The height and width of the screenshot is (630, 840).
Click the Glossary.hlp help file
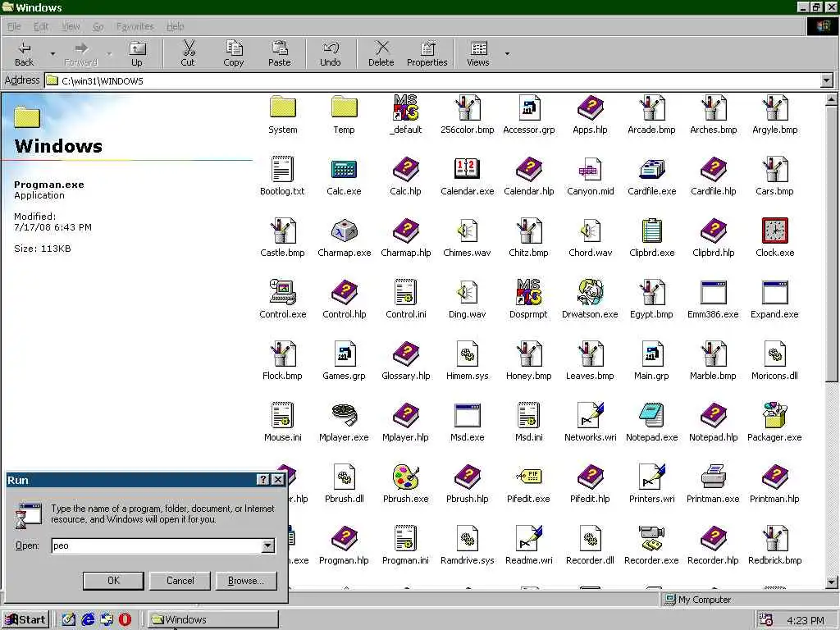(405, 354)
